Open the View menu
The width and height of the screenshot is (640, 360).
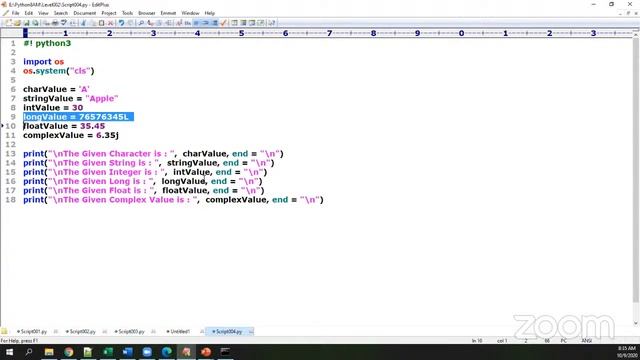click(43, 13)
